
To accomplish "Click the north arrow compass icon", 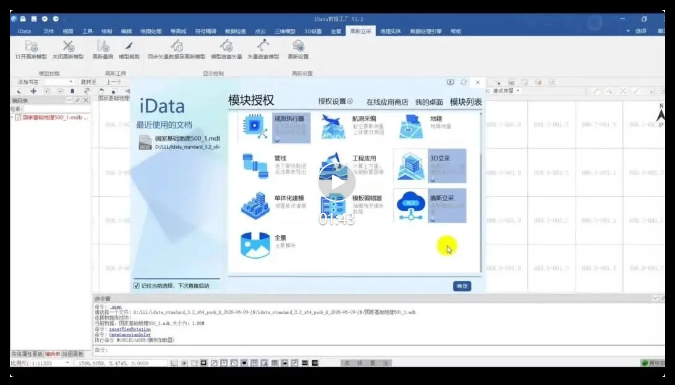I will pos(661,114).
